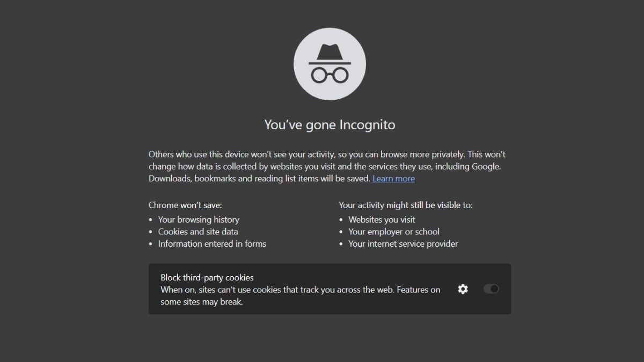
Task: Click the "Information entered in forms" list item
Action: click(x=212, y=243)
